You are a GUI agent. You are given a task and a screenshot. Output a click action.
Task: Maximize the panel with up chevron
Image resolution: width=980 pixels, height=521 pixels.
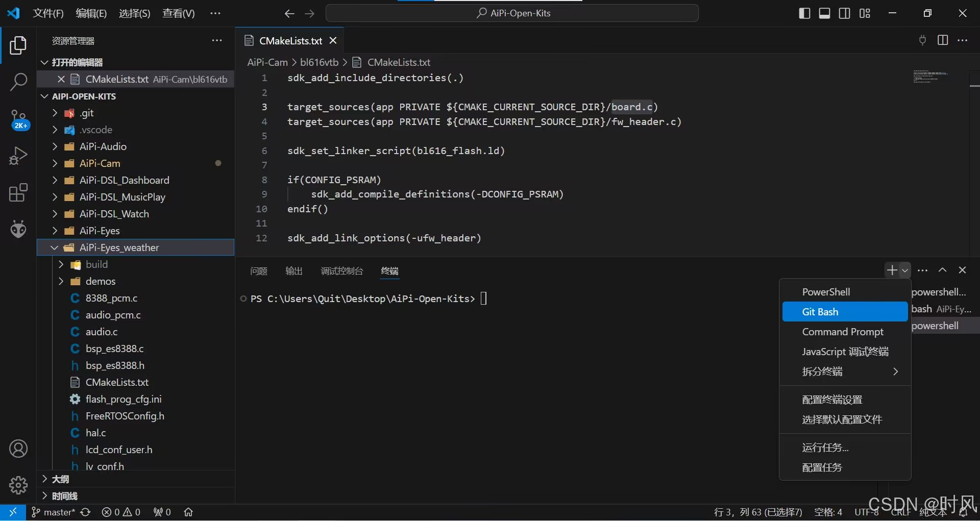(x=942, y=270)
